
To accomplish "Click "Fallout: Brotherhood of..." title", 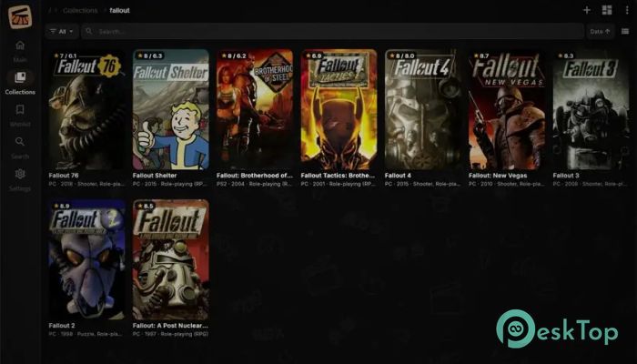I will pyautogui.click(x=255, y=176).
